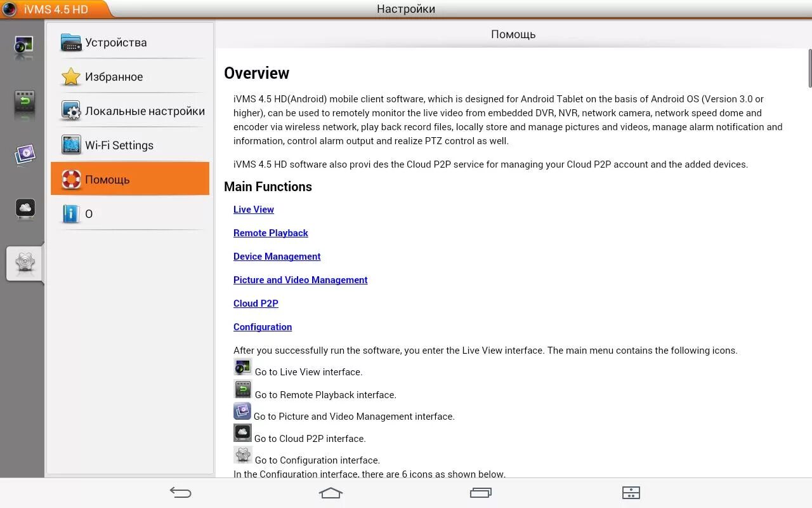Tap the Android recent apps button
812x508 pixels.
coord(481,493)
